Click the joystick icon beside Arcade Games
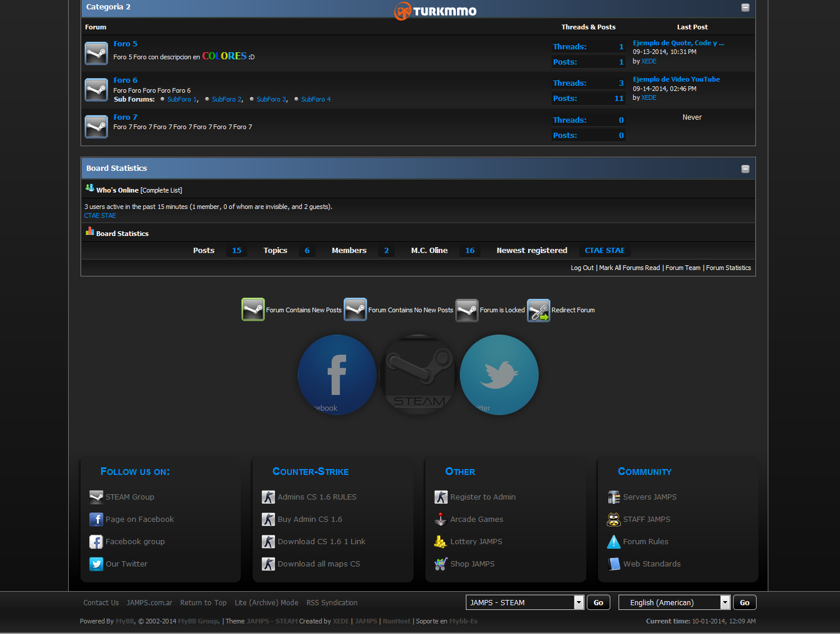Screen dimensions: 840x634 coord(441,520)
